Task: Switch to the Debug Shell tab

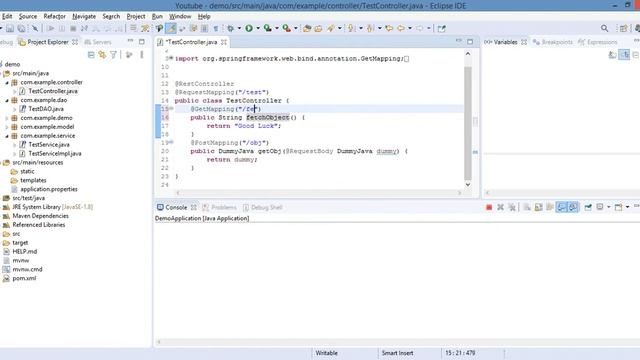Action: tap(263, 207)
